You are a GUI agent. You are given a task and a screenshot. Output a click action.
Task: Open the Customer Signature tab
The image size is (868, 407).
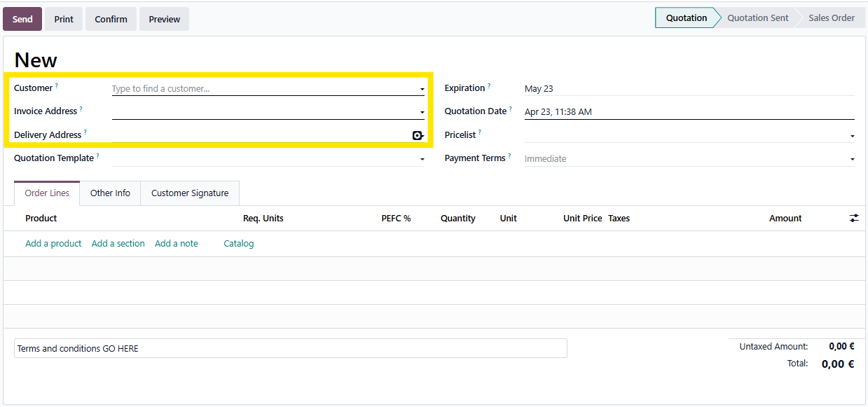[190, 193]
